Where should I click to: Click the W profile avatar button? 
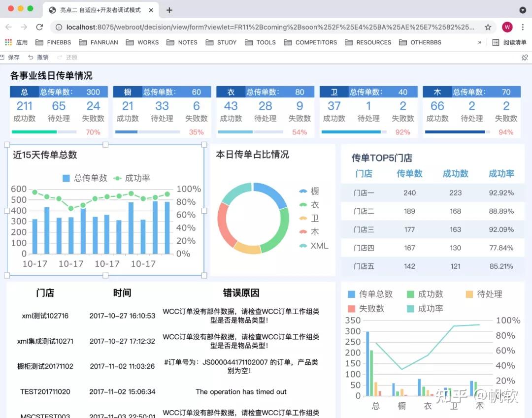507,28
